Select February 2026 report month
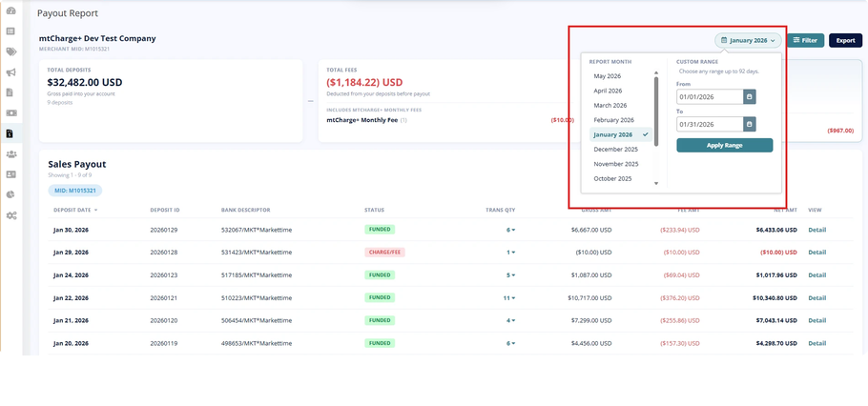This screenshot has height=406, width=868. 614,120
